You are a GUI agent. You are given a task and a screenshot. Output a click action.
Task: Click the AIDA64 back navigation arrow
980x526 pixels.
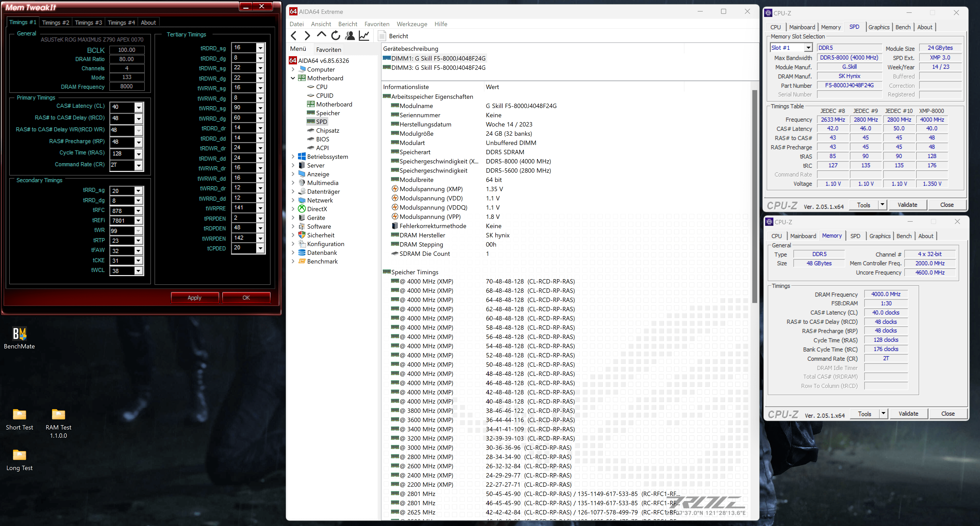pyautogui.click(x=294, y=36)
